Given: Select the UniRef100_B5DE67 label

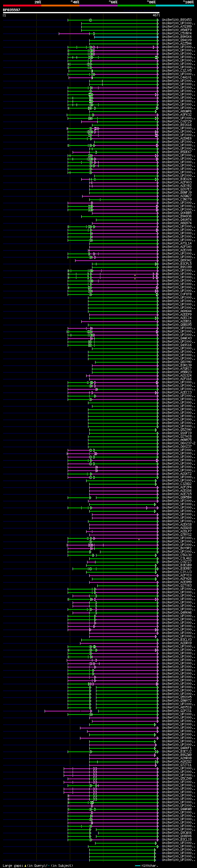Looking at the screenshot, I should pos(177,152).
